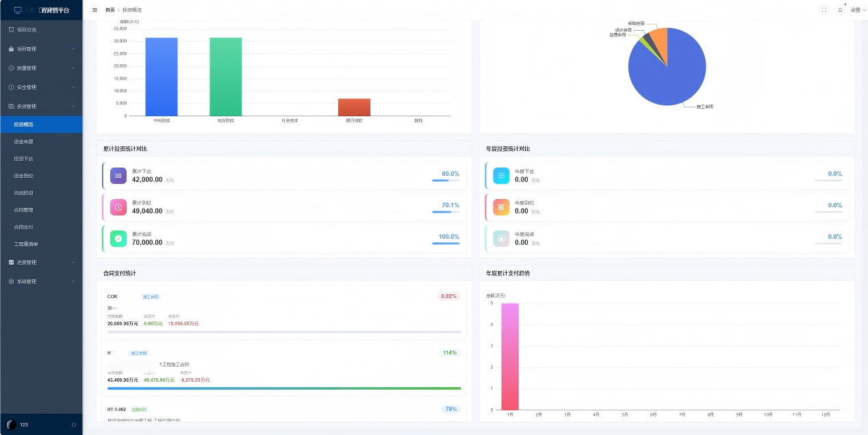Click the platform logo monitor icon
868x435 pixels.
tap(18, 10)
